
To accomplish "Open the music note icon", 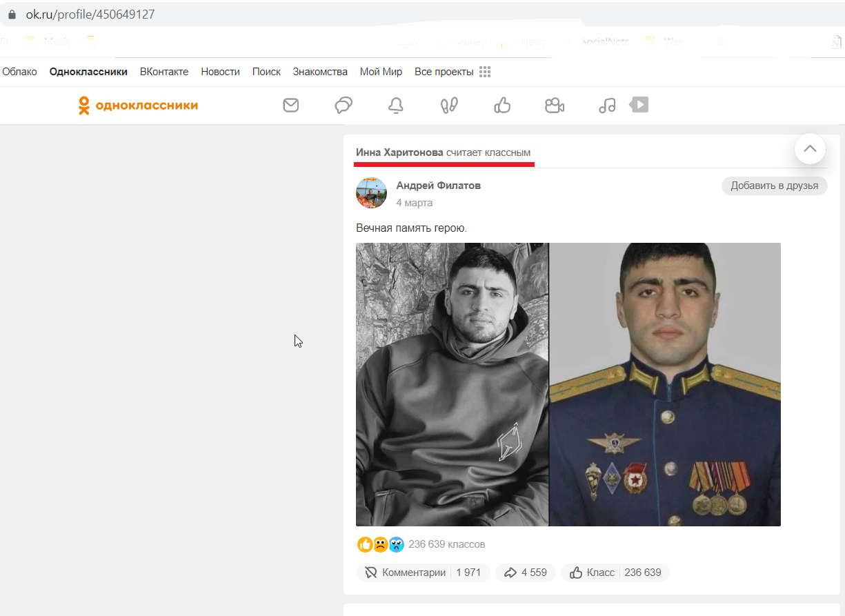I will pos(607,106).
